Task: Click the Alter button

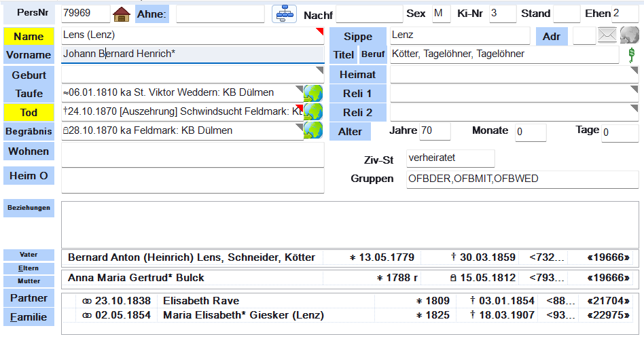Action: pos(351,132)
